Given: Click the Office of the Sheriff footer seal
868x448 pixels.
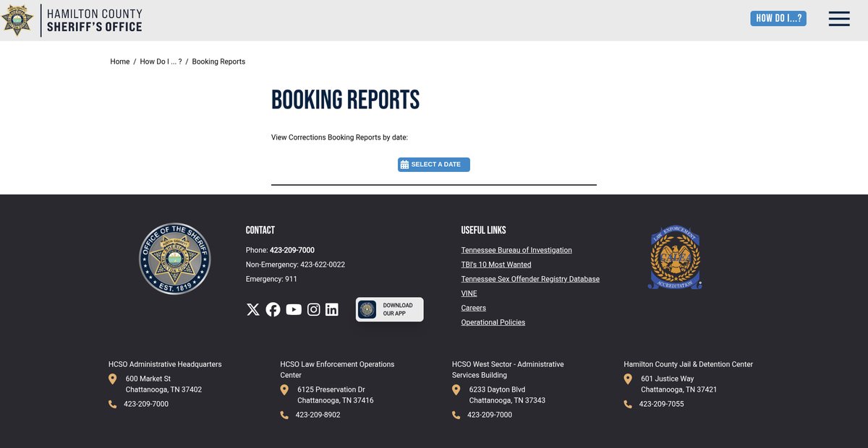Looking at the screenshot, I should 174,259.
